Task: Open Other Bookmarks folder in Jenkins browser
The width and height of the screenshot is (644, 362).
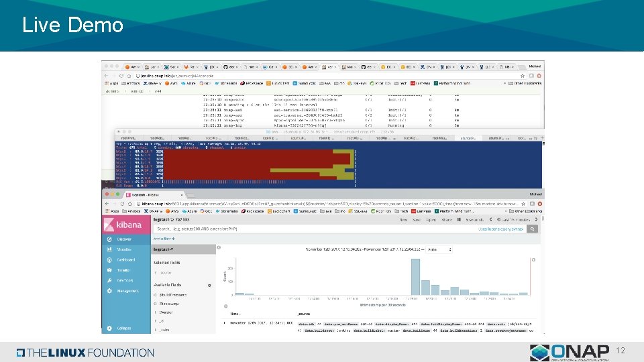Action: tap(525, 83)
